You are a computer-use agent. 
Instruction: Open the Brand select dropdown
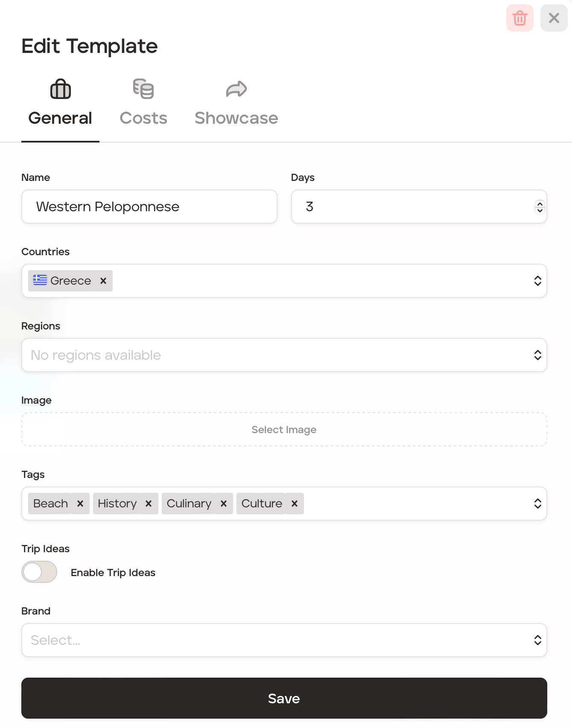coord(537,640)
